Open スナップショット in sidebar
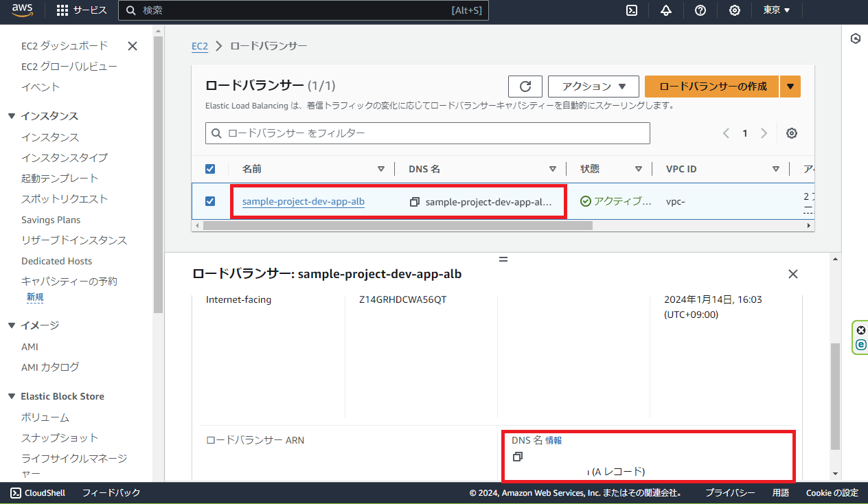 point(60,438)
